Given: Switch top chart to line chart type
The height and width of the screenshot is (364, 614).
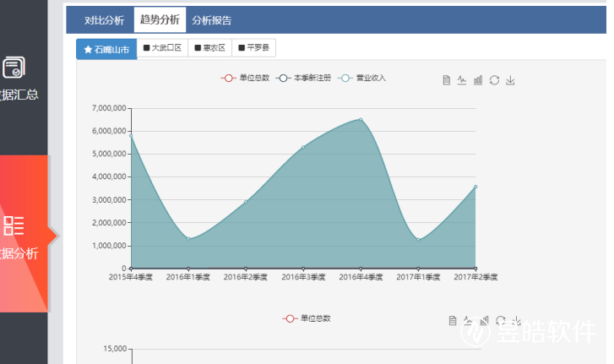Looking at the screenshot, I should (462, 80).
